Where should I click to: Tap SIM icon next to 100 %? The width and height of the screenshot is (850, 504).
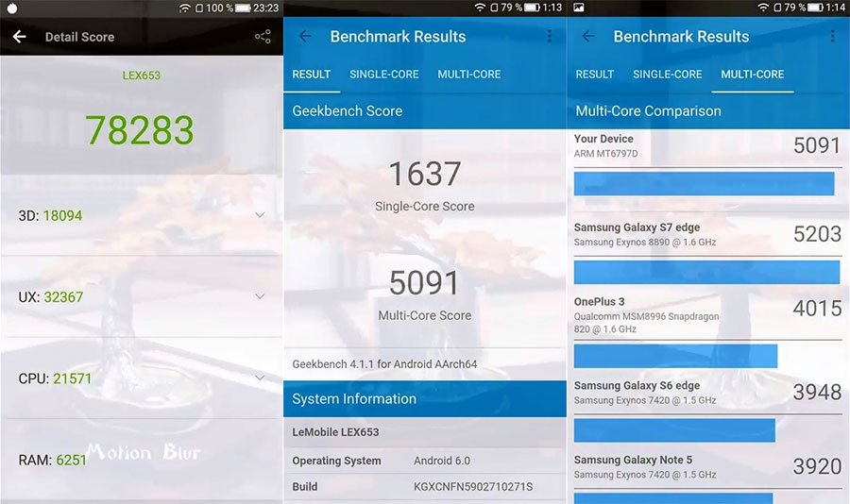tap(199, 8)
